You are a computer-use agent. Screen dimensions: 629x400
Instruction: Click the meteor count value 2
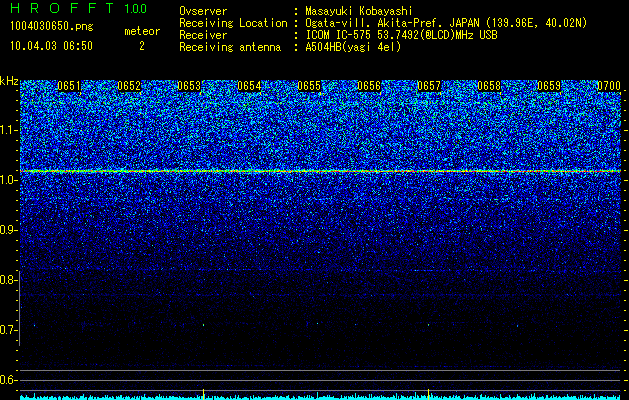click(x=142, y=46)
